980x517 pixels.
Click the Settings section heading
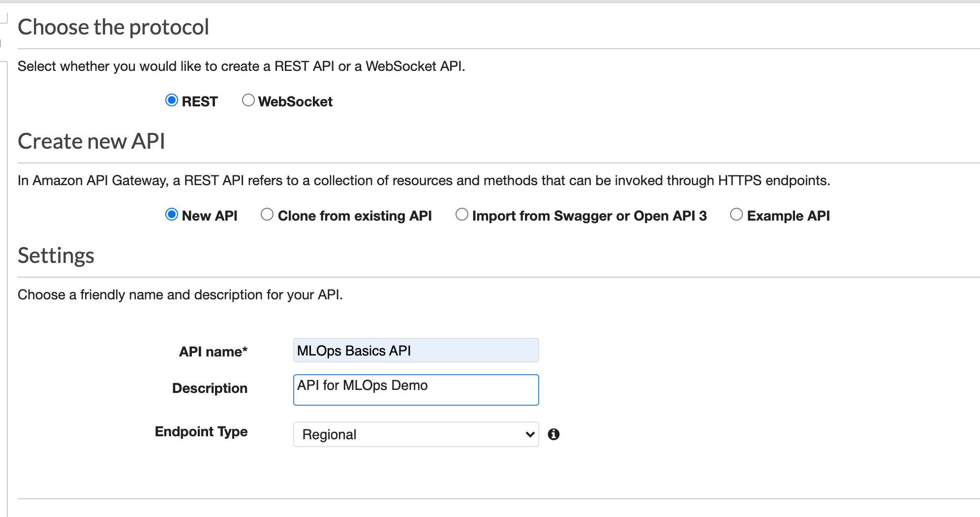tap(56, 256)
